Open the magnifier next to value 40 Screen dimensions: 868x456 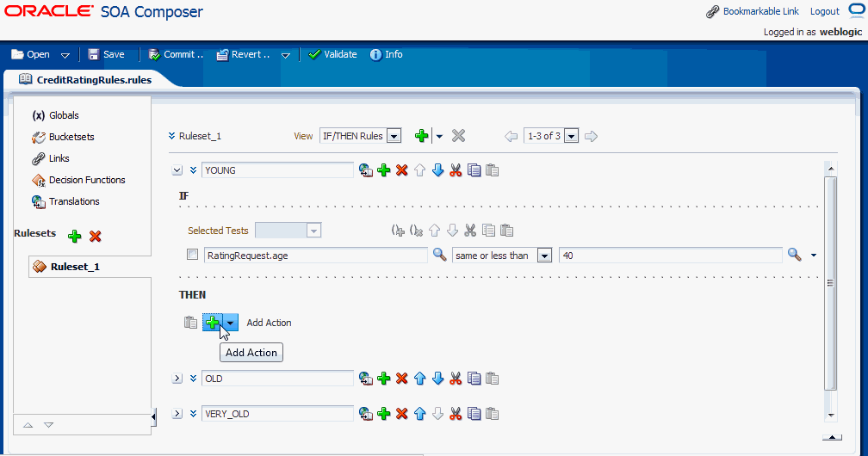[x=794, y=255]
